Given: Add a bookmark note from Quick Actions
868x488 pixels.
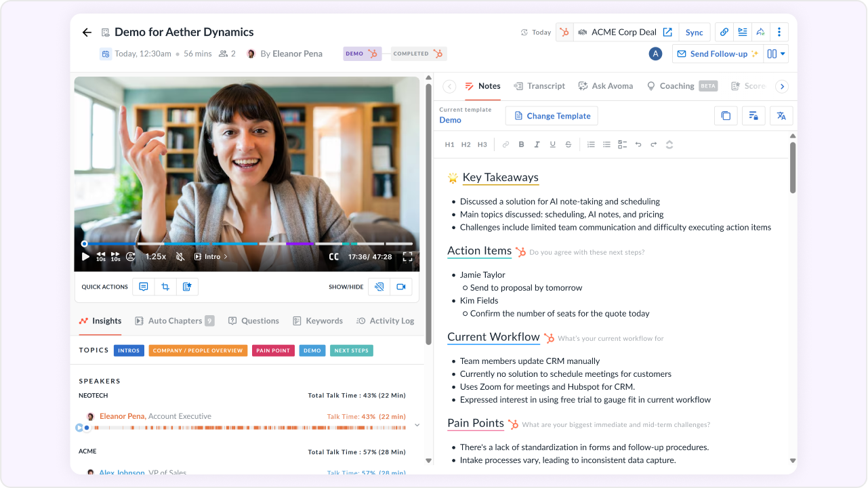Looking at the screenshot, I should click(187, 287).
